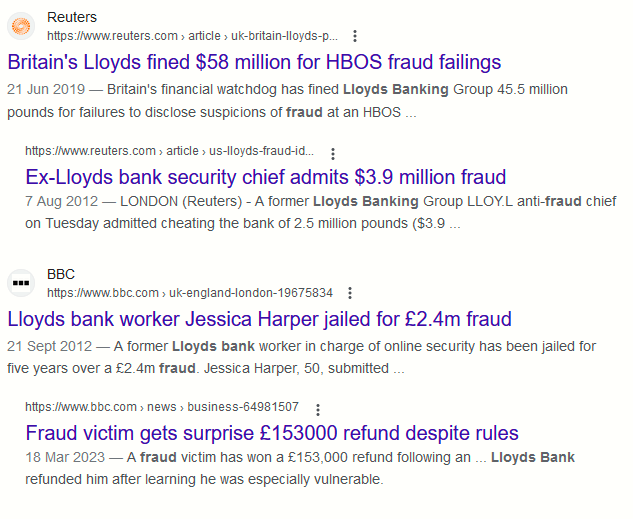Open three-dot menu beside uk-britain-lloyds Reuters URL
This screenshot has width=633, height=519.
click(355, 36)
